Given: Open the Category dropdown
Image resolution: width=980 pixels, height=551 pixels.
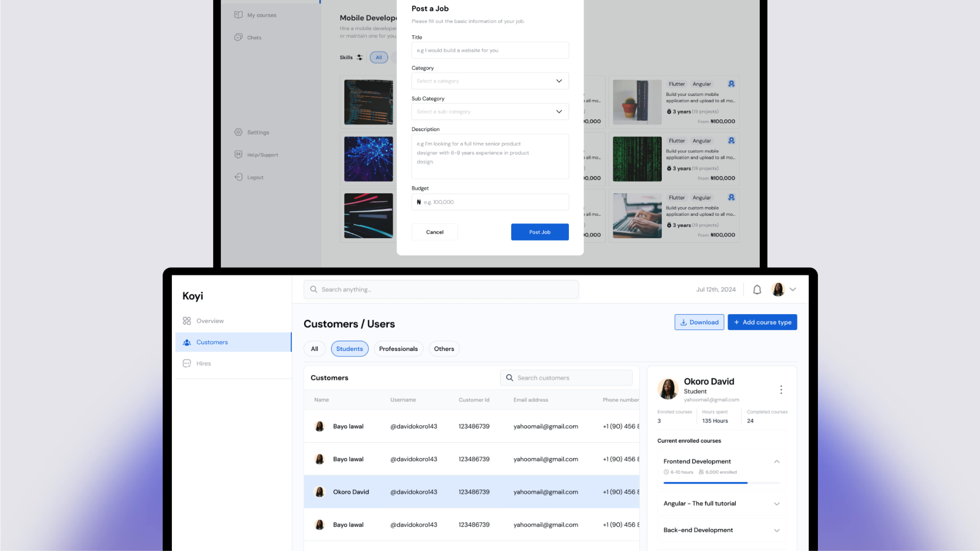Looking at the screenshot, I should coord(490,81).
